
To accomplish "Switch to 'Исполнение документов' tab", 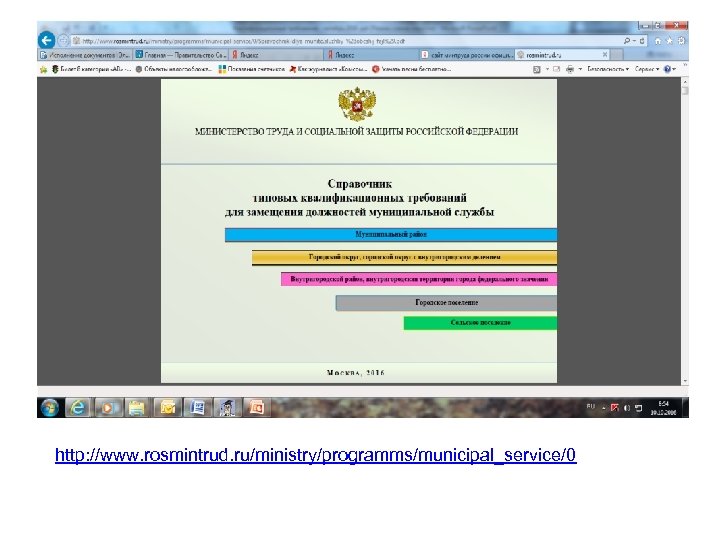I will click(85, 55).
